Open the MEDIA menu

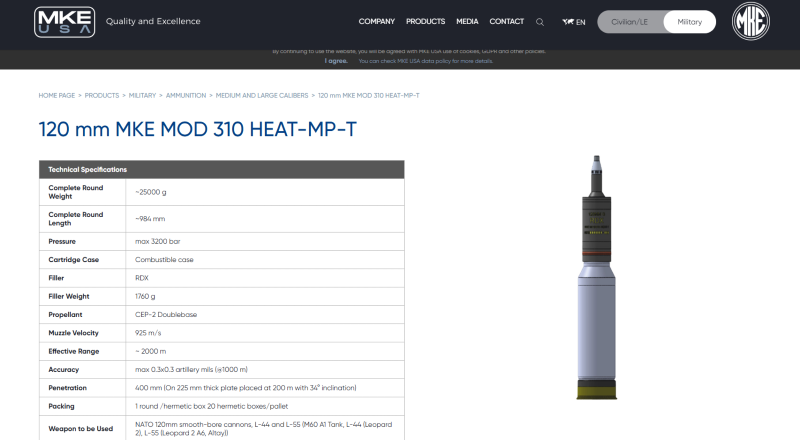coord(467,21)
